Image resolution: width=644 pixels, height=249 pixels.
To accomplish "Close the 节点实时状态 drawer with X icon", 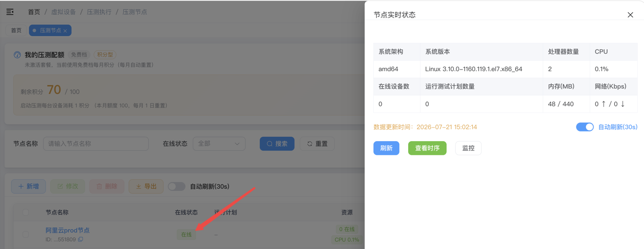I will [x=630, y=15].
